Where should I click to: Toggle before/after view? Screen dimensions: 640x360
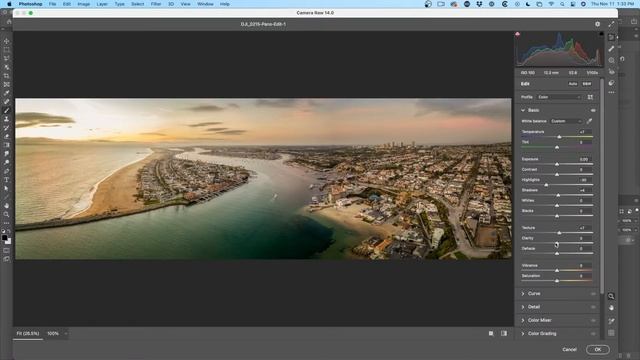click(504, 333)
